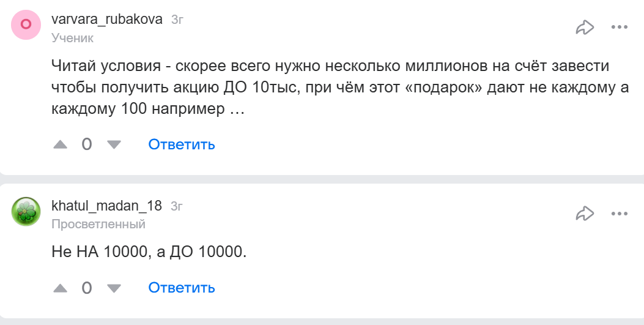
Task: Click the timestamp next to varvara_rubakova
Action: click(177, 20)
